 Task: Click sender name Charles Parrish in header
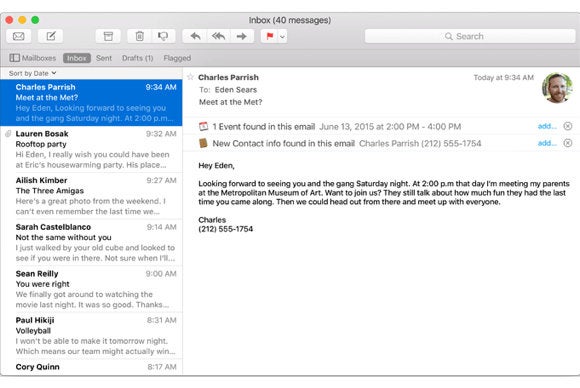coord(228,77)
